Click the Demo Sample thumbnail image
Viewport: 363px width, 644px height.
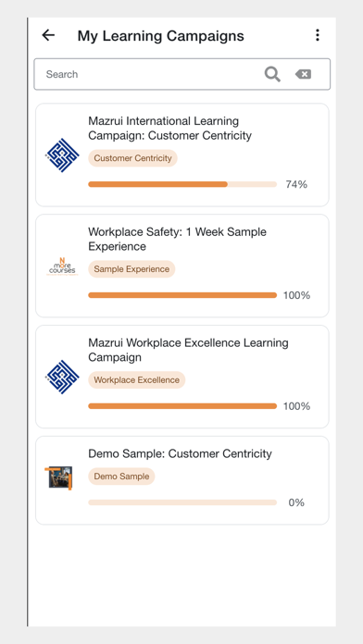(x=58, y=478)
